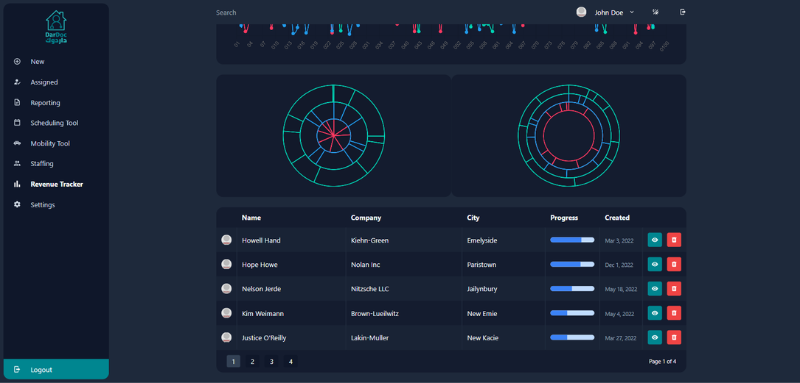Viewport: 800px width, 383px height.
Task: Select Revenue Tracker in sidebar
Action: pyautogui.click(x=56, y=184)
